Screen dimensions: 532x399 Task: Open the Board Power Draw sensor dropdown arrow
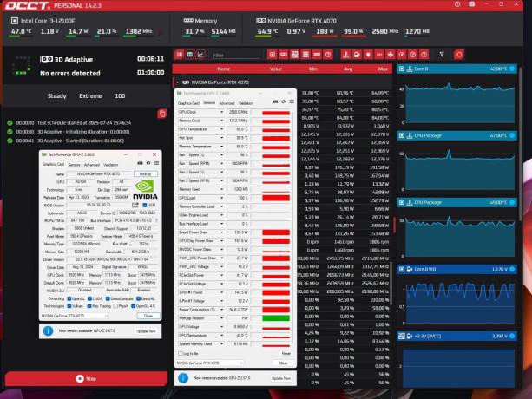[221, 232]
